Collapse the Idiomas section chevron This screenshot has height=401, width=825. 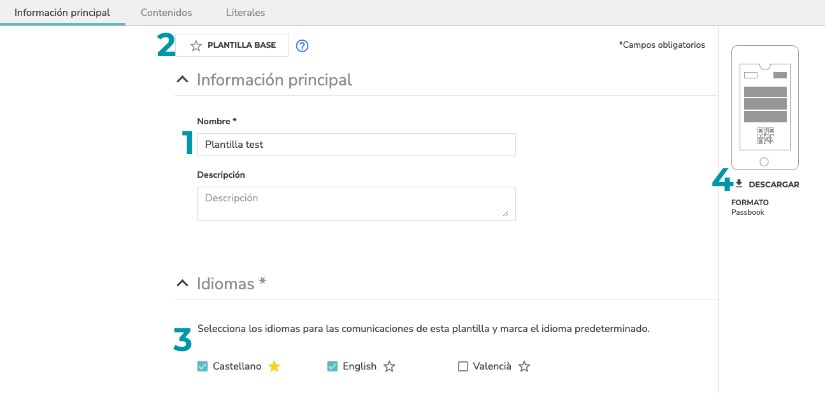click(x=182, y=283)
